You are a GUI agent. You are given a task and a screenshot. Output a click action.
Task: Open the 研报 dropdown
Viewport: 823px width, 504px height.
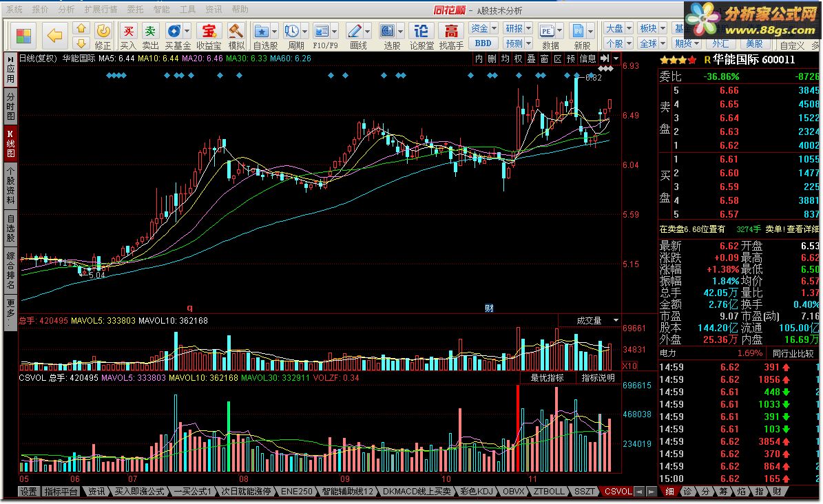pos(517,28)
